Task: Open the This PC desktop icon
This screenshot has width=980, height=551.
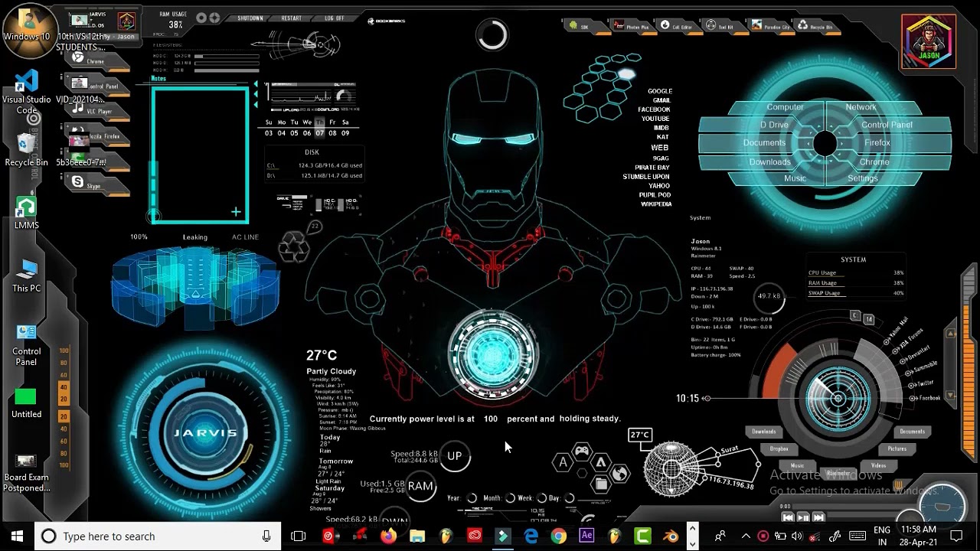Action: click(x=27, y=275)
